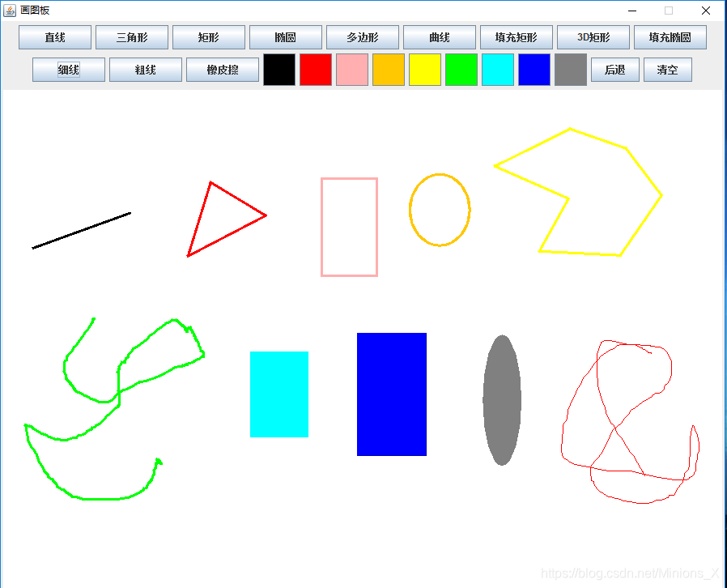Pick the blue color swatch
Viewport: 727px width, 588px height.
tap(534, 70)
